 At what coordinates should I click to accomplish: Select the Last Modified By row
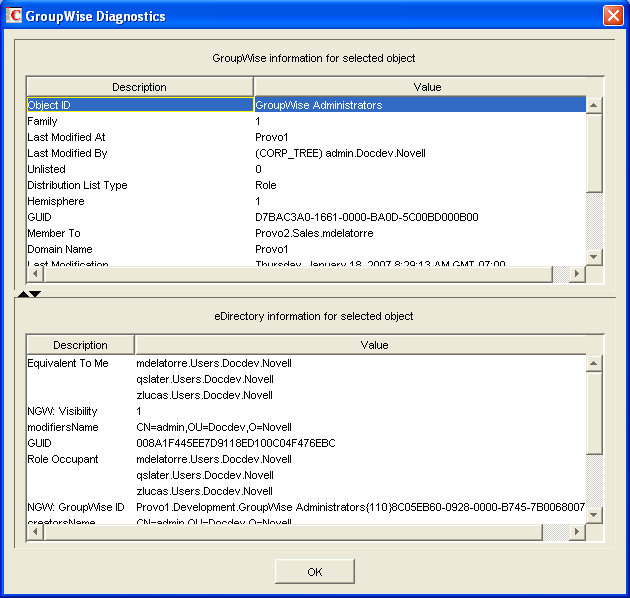(306, 153)
